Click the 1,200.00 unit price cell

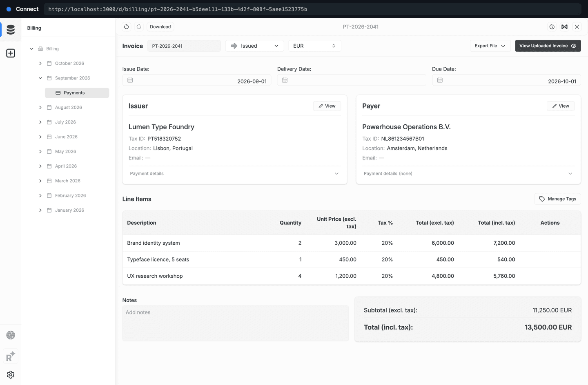click(x=346, y=276)
